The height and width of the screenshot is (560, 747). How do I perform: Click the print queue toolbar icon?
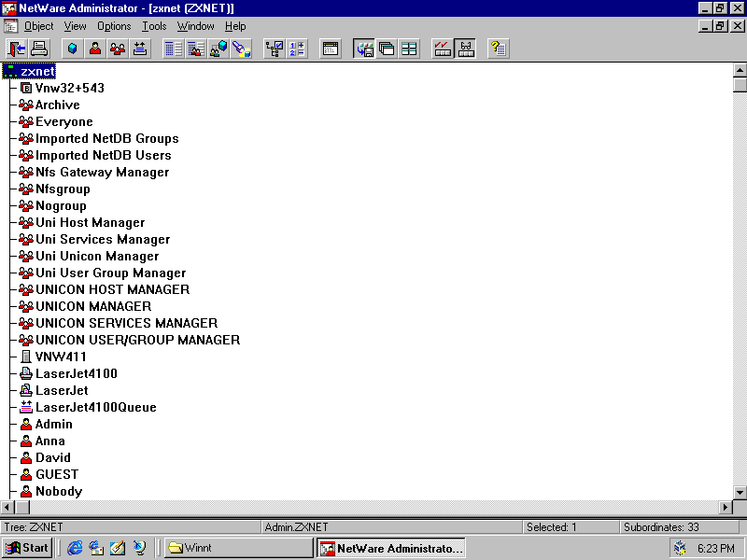coord(140,49)
